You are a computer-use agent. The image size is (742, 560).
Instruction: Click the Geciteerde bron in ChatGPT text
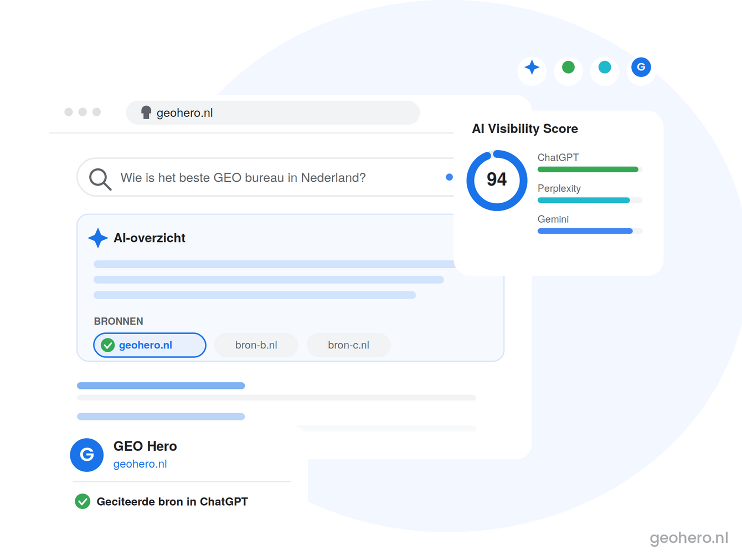coord(172,501)
